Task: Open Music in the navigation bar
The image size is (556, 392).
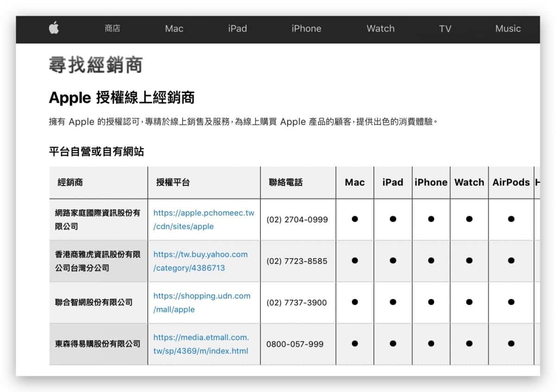Action: coord(508,28)
